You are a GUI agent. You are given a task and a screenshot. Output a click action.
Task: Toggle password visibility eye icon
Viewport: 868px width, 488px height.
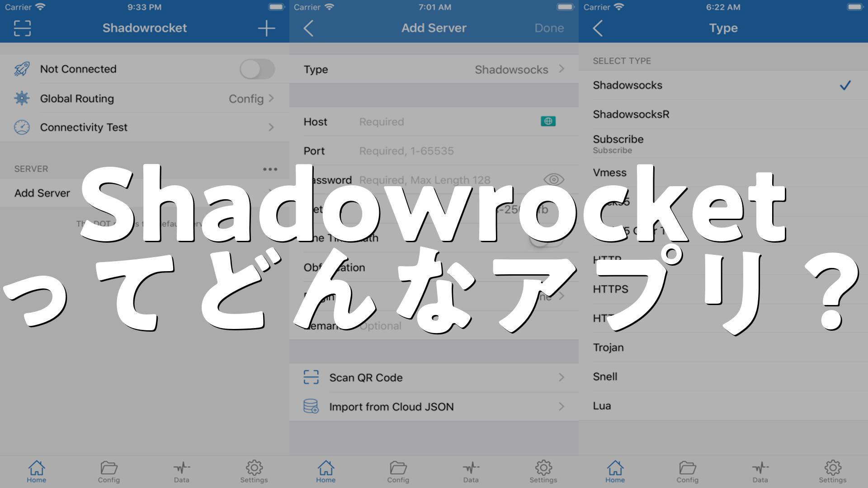coord(553,179)
